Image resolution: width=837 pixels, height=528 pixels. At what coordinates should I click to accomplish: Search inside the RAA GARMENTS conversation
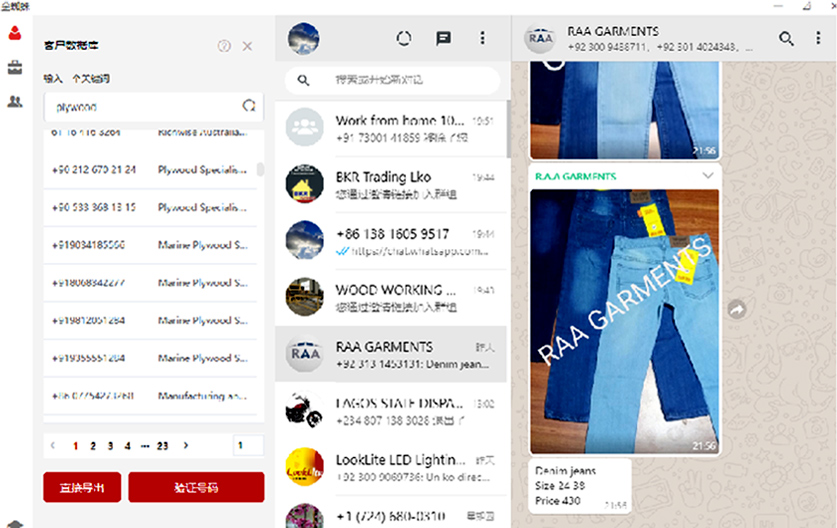(787, 39)
